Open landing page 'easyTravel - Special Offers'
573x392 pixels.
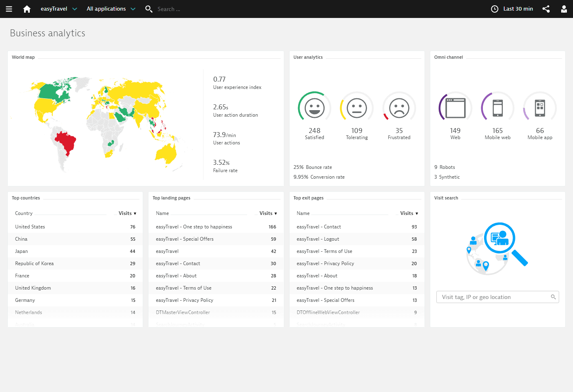185,239
